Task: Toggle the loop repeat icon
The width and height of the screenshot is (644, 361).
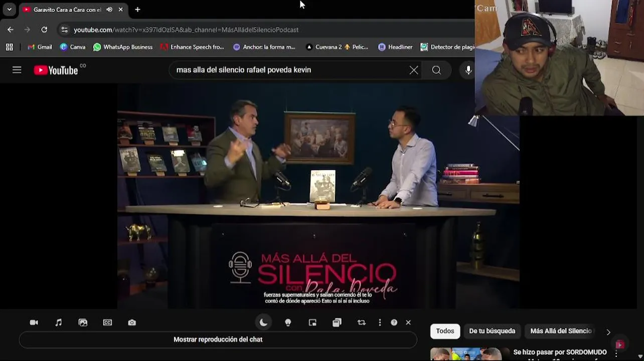Action: [362, 322]
